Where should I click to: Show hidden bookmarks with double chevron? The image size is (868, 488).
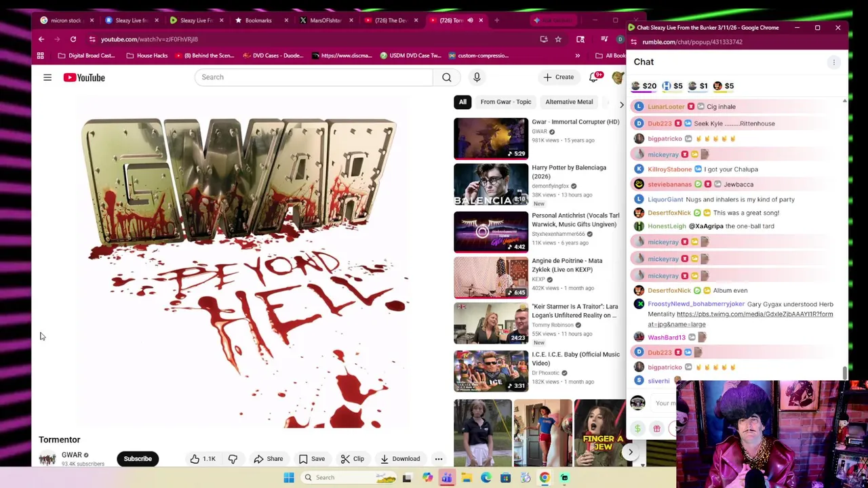tap(578, 56)
